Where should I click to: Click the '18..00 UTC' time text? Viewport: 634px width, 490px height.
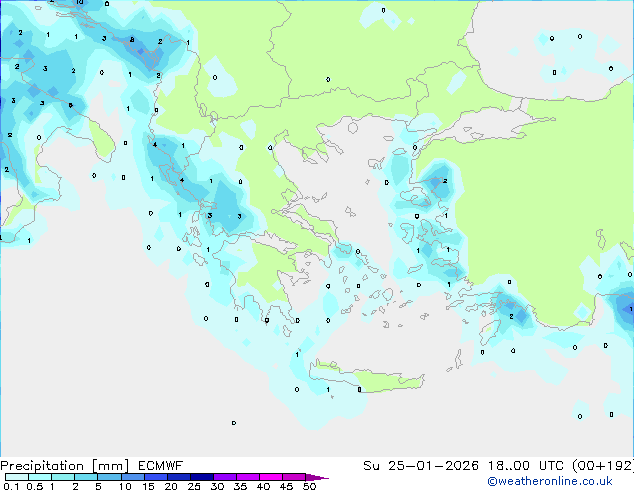coord(525,466)
